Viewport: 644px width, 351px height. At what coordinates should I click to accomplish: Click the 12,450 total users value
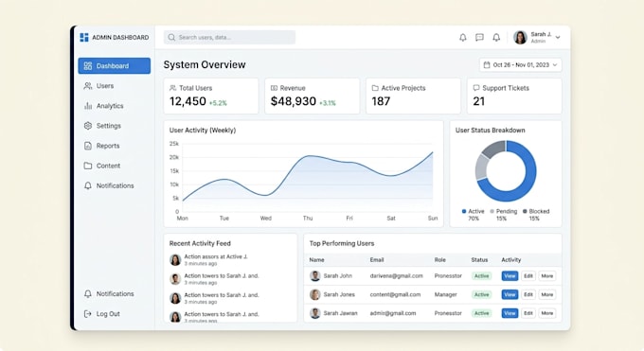(x=188, y=101)
